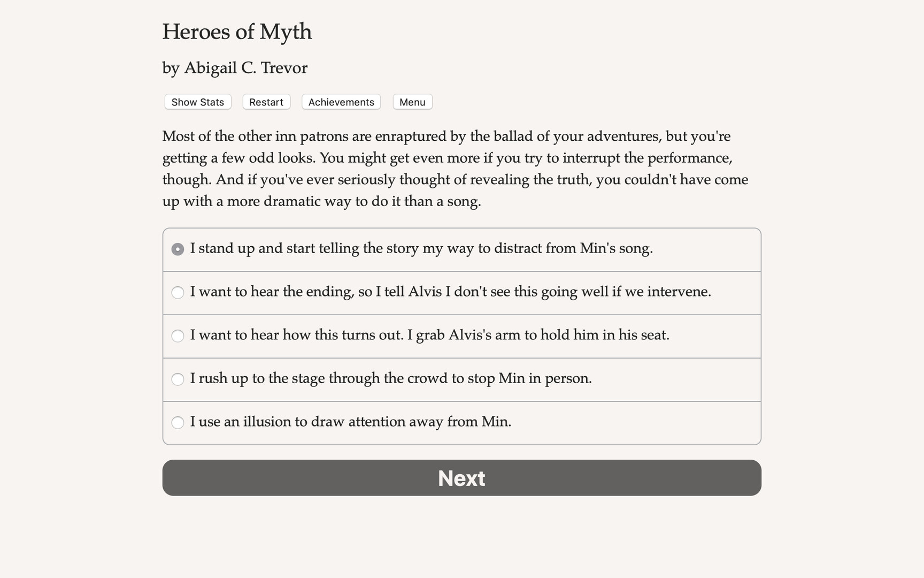View the Achievements list
924x578 pixels.
pos(341,102)
